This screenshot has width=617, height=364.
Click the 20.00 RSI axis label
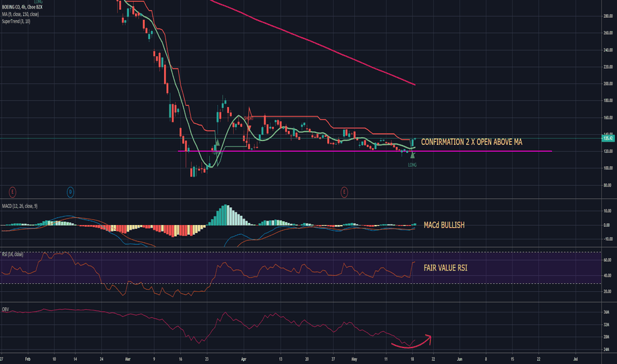point(607,292)
